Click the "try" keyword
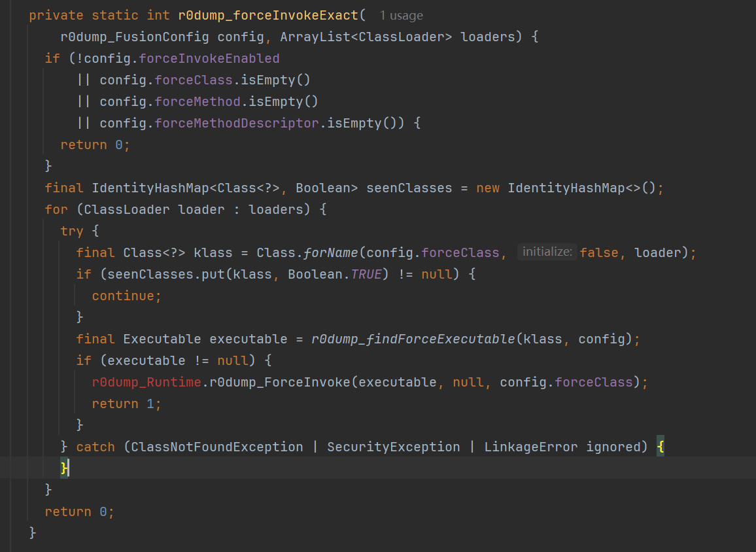The height and width of the screenshot is (552, 756). pyautogui.click(x=72, y=232)
